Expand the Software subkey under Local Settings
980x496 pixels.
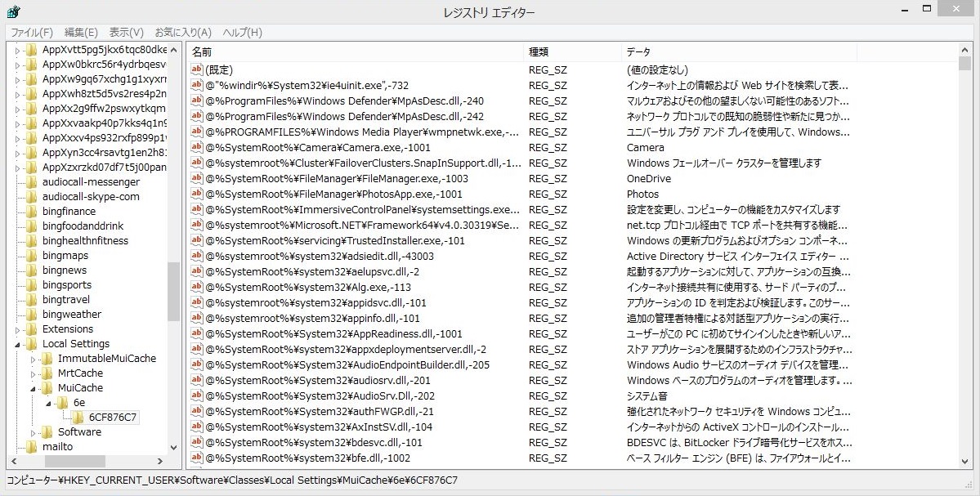pyautogui.click(x=34, y=432)
